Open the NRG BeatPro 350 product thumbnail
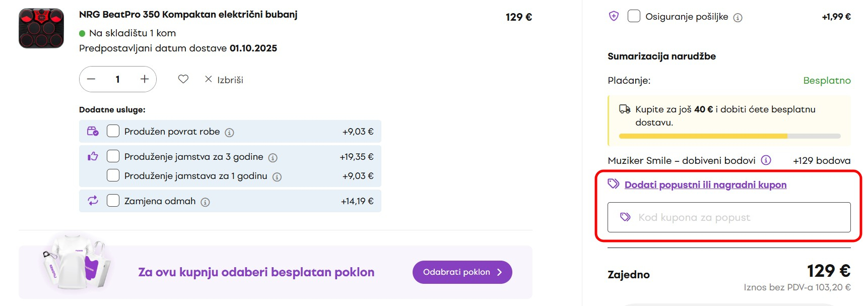This screenshot has width=868, height=306. click(x=41, y=28)
